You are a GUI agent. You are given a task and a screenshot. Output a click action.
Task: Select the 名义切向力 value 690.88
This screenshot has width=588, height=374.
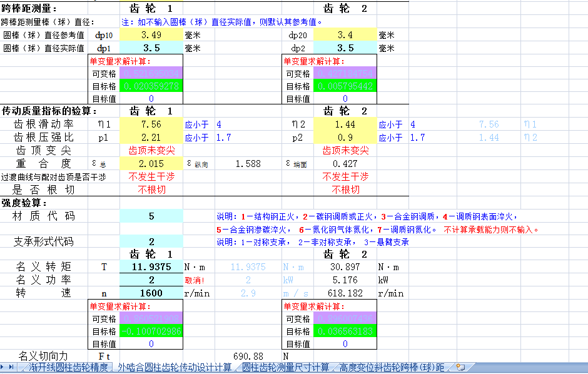248,356
